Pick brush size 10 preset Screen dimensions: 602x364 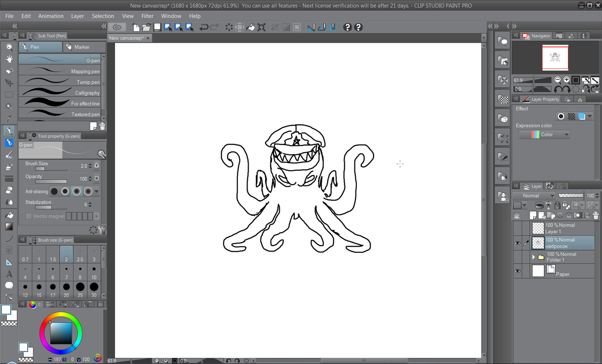94,272
